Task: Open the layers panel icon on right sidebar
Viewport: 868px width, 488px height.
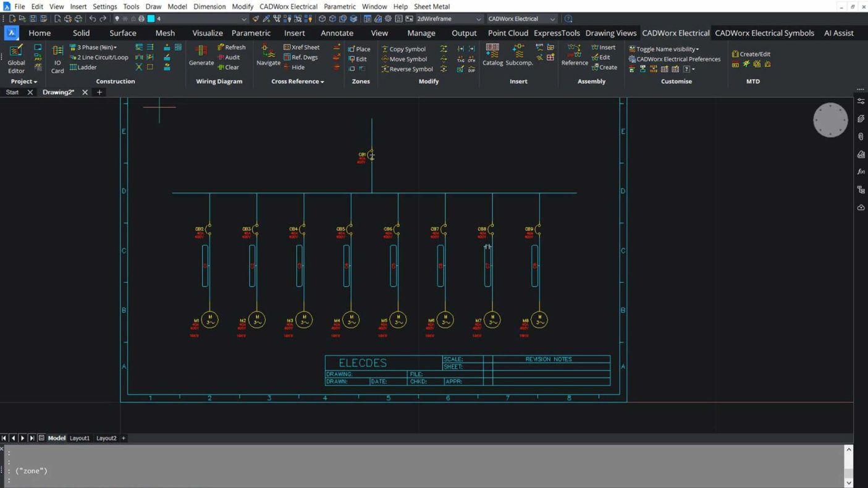Action: click(861, 119)
